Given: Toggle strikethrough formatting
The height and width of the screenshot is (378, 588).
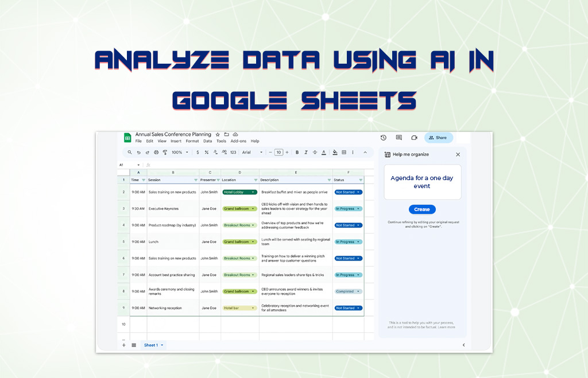Looking at the screenshot, I should (x=314, y=153).
